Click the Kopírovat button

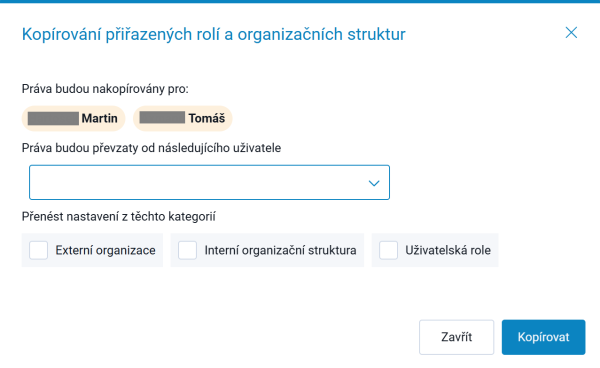click(543, 337)
